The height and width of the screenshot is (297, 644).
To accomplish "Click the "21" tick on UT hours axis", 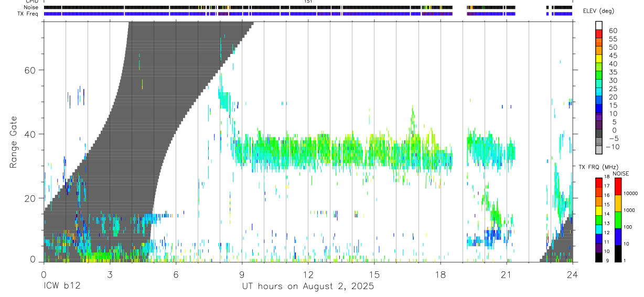I will (x=506, y=274).
